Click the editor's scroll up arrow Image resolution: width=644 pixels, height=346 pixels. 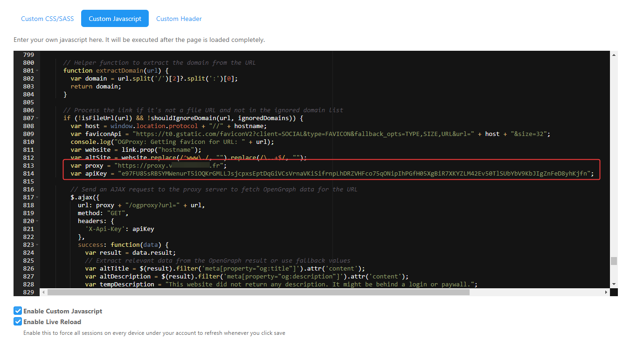coord(614,54)
